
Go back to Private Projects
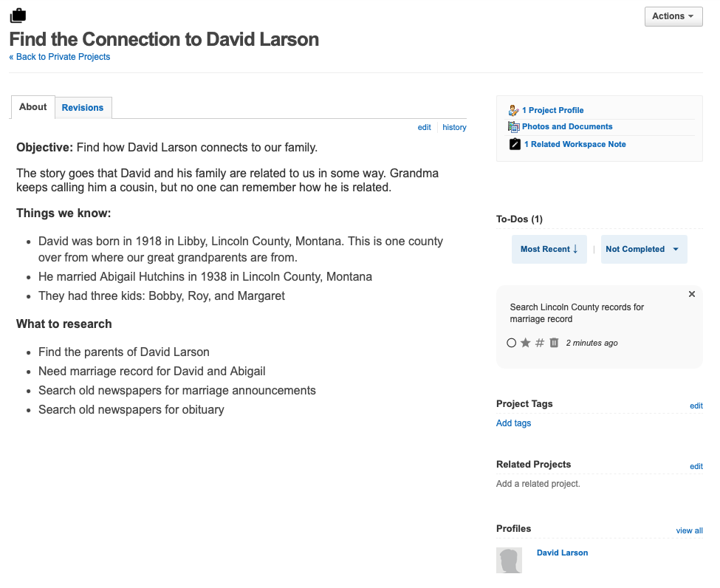[60, 57]
